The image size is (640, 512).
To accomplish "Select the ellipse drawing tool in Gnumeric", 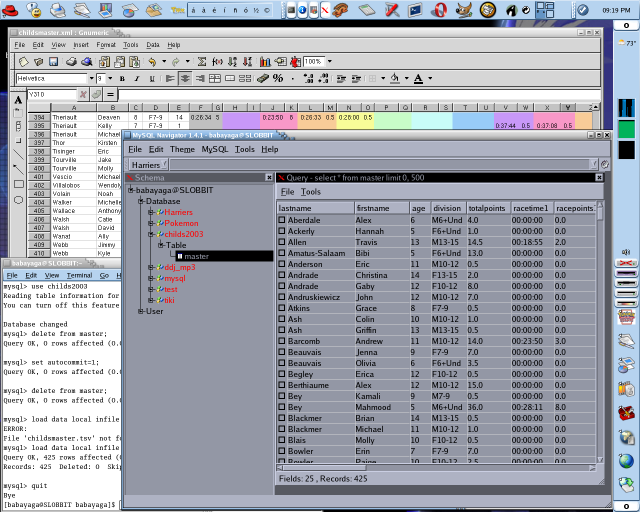I will 18,200.
